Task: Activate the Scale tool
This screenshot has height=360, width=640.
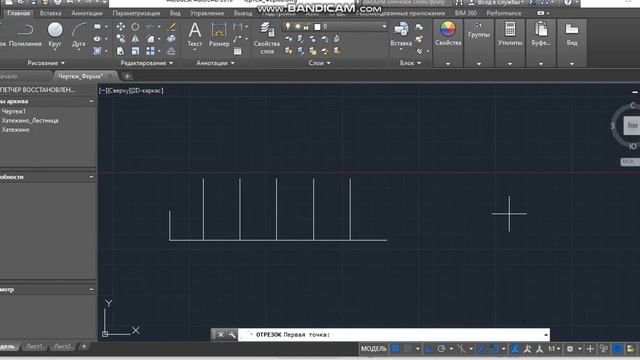Action: pos(135,51)
